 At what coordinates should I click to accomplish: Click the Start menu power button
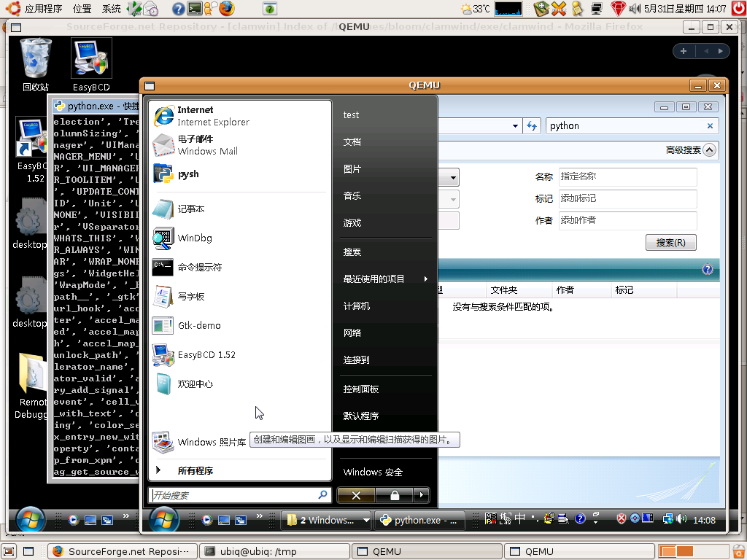(356, 495)
